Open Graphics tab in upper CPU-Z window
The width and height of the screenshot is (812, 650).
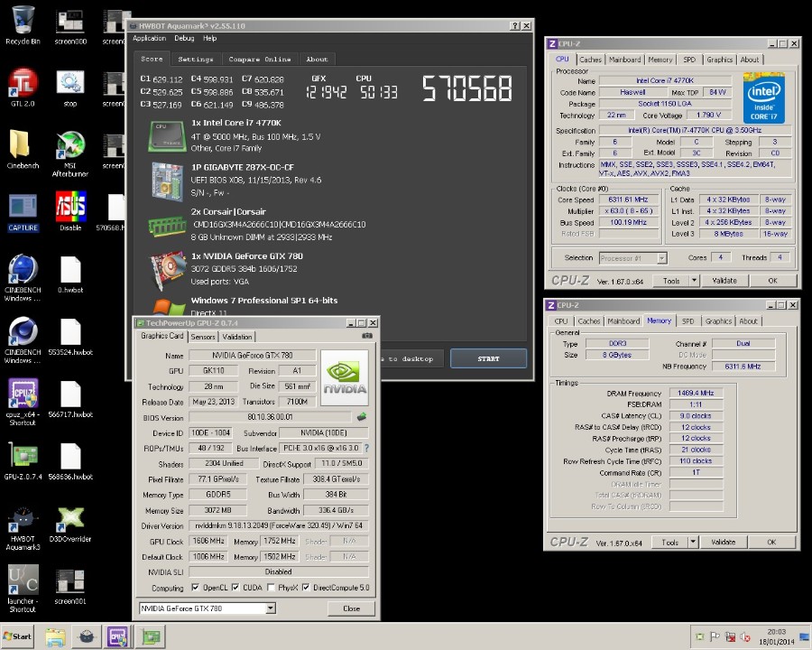coord(720,60)
